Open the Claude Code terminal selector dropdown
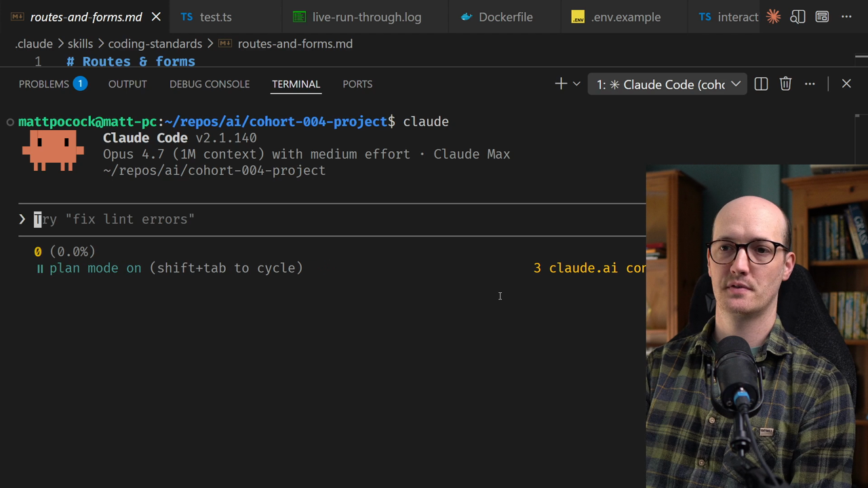Viewport: 868px width, 488px height. 668,84
